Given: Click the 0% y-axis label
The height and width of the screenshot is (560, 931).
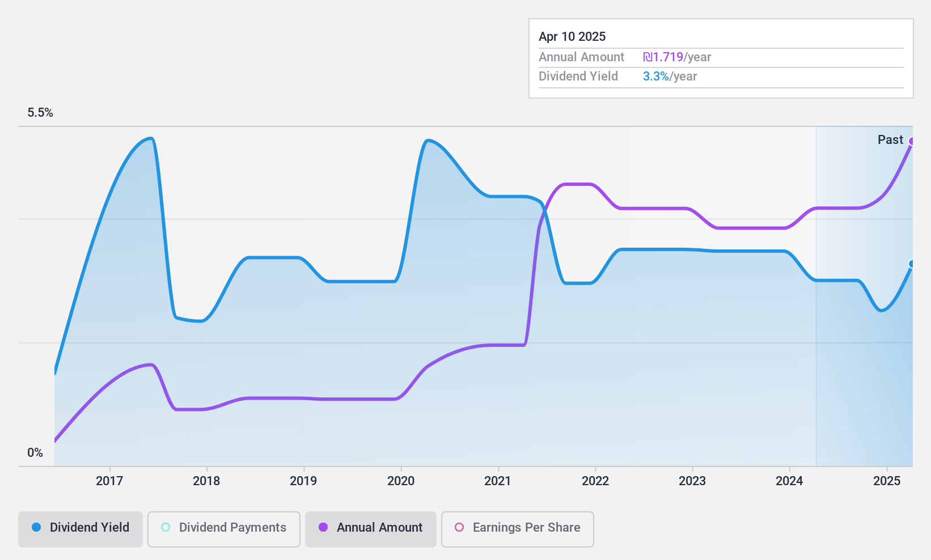Looking at the screenshot, I should coord(35,453).
